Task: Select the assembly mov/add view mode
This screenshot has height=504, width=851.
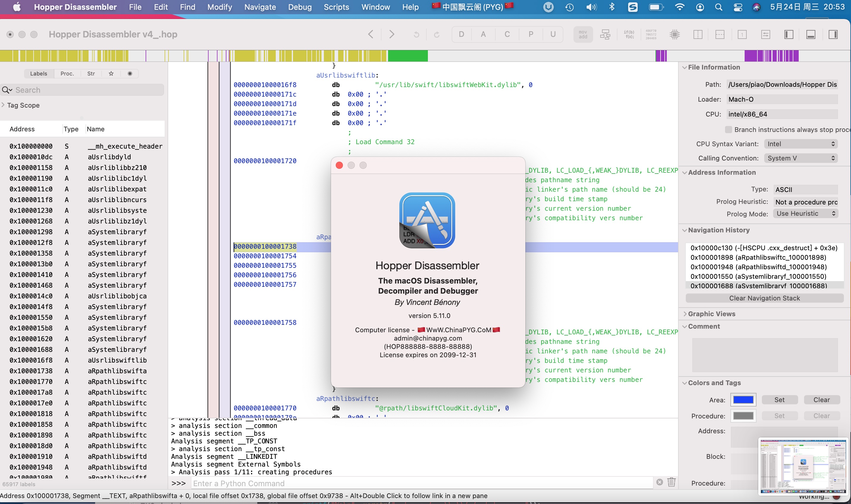Action: pyautogui.click(x=583, y=34)
